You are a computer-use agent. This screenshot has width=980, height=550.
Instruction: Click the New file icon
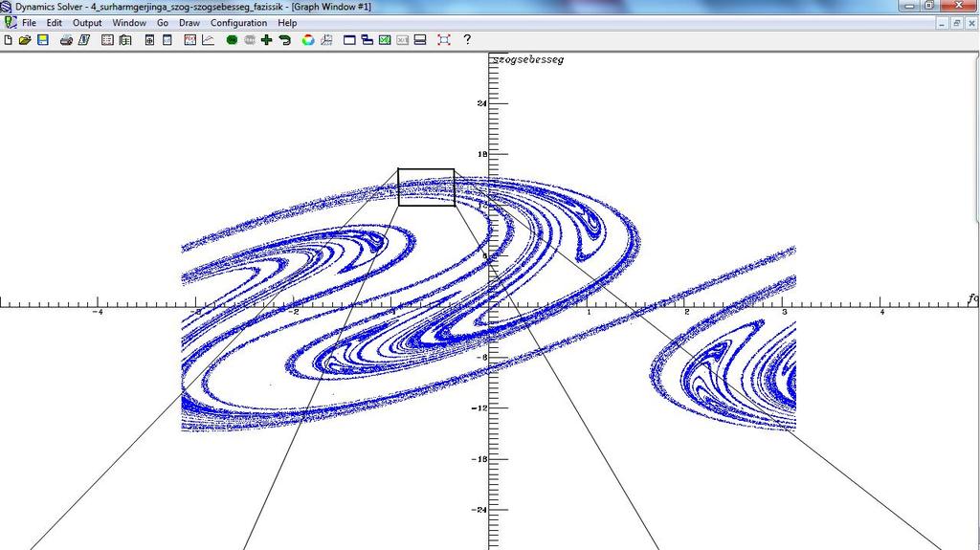pyautogui.click(x=8, y=40)
